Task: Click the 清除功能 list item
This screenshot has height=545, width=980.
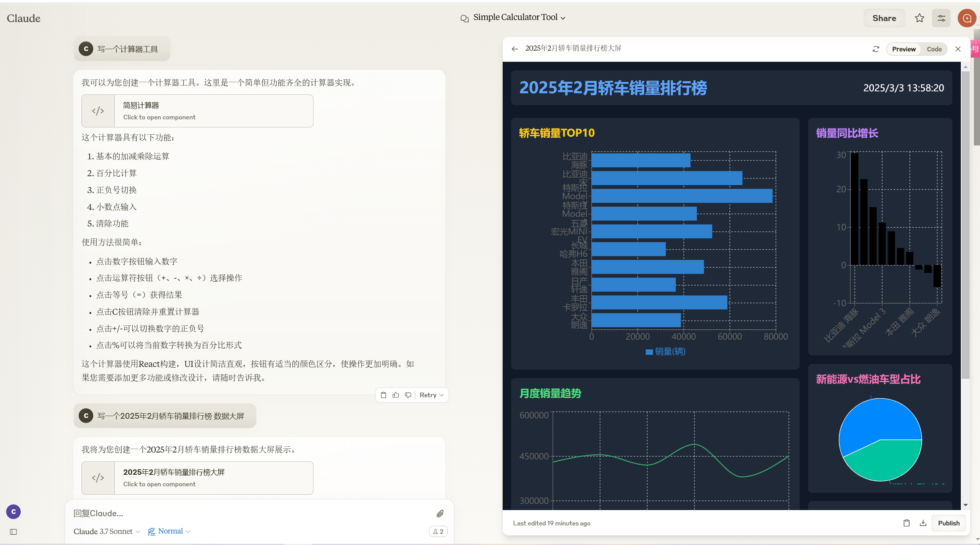Action: [x=112, y=223]
